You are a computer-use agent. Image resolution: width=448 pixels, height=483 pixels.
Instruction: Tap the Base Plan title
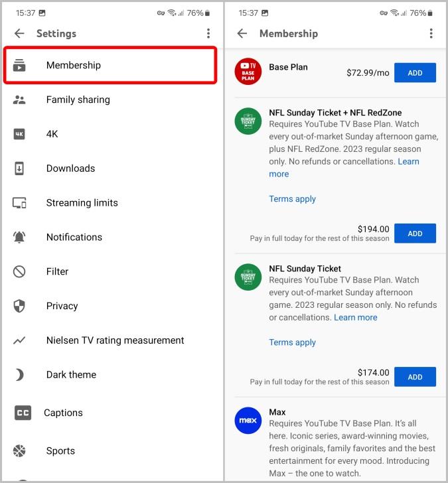point(288,67)
